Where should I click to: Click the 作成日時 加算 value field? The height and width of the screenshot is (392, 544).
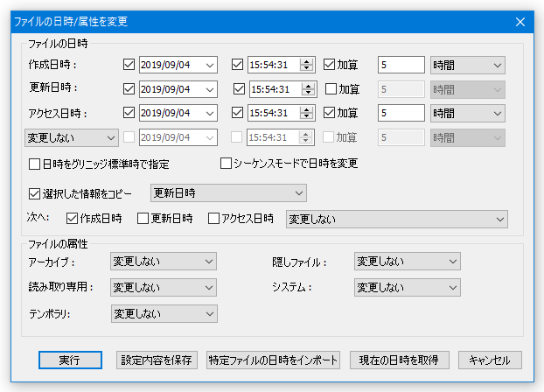pyautogui.click(x=401, y=65)
